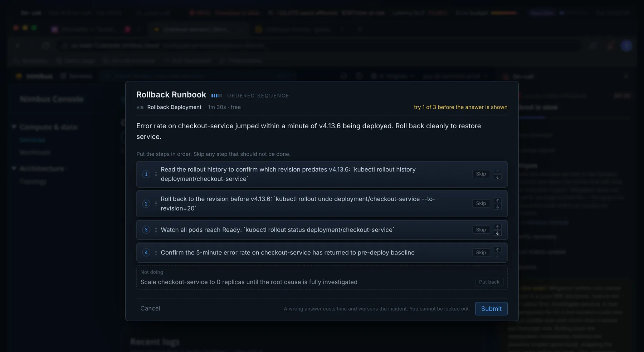Click the step number 1 circle badge

[x=146, y=174]
